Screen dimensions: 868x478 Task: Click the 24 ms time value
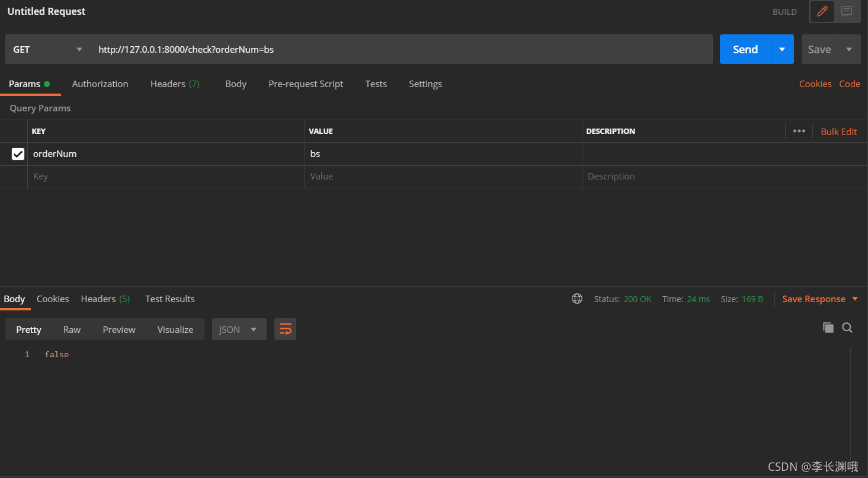point(699,299)
